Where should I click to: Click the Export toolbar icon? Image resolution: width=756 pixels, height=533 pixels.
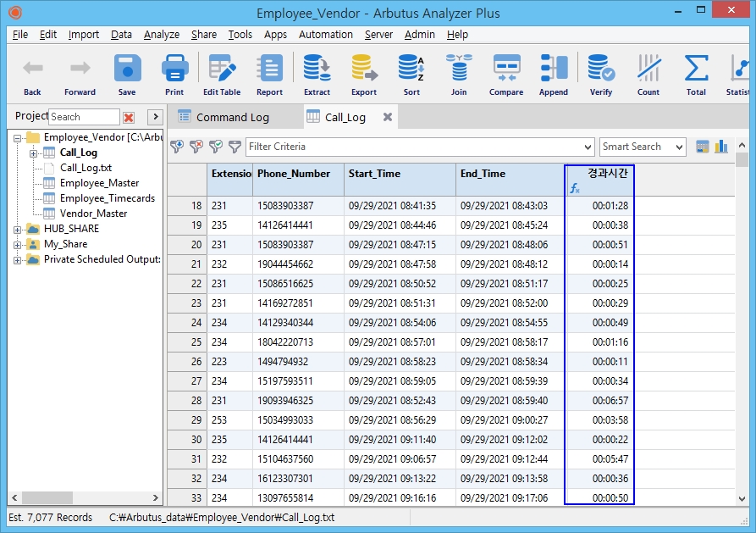coord(364,75)
